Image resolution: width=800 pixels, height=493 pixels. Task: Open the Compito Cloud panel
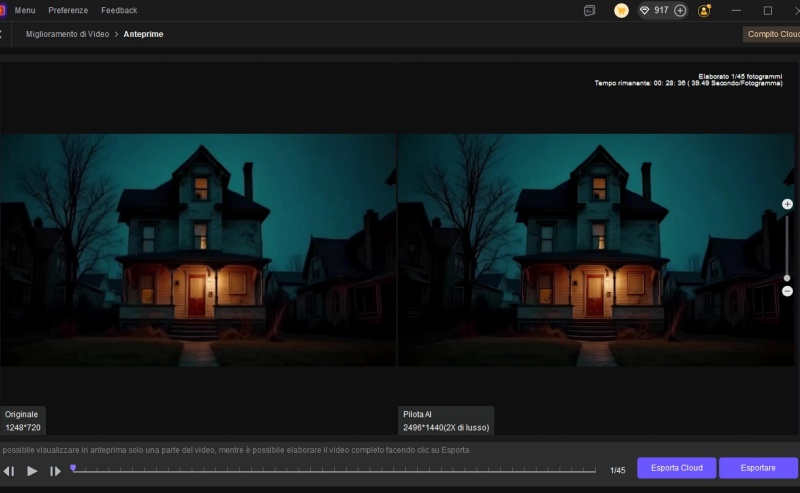772,34
